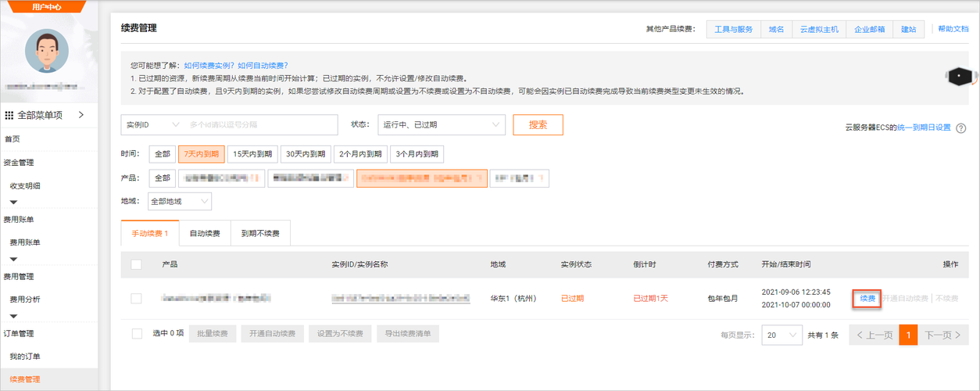Open 费用分析 in sidebar
The width and height of the screenshot is (980, 391).
(x=25, y=300)
